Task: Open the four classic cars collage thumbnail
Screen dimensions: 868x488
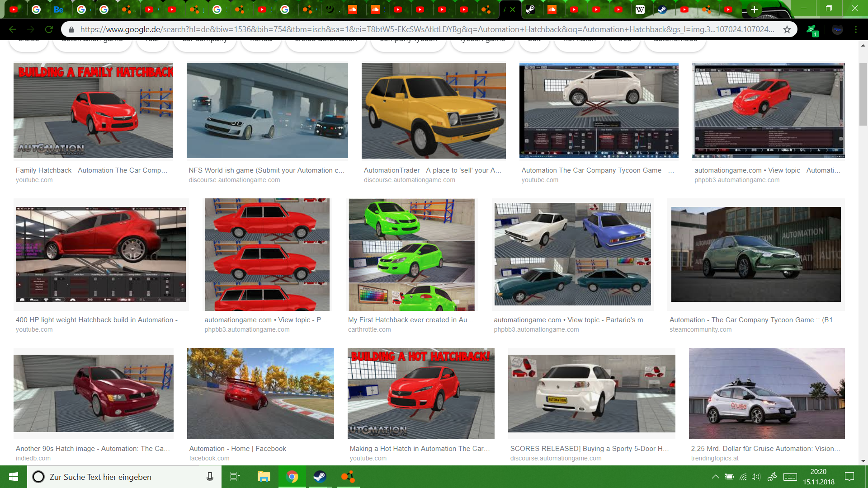Action: click(573, 254)
